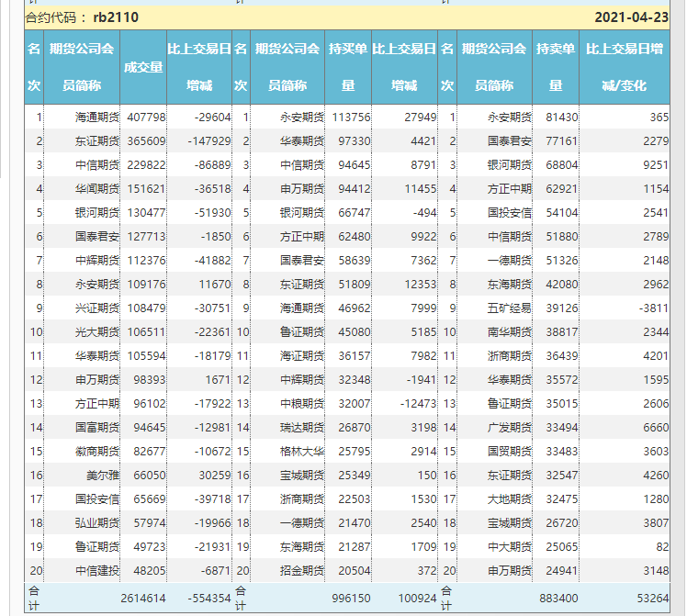Click 格林大华 name cell

coord(302,452)
